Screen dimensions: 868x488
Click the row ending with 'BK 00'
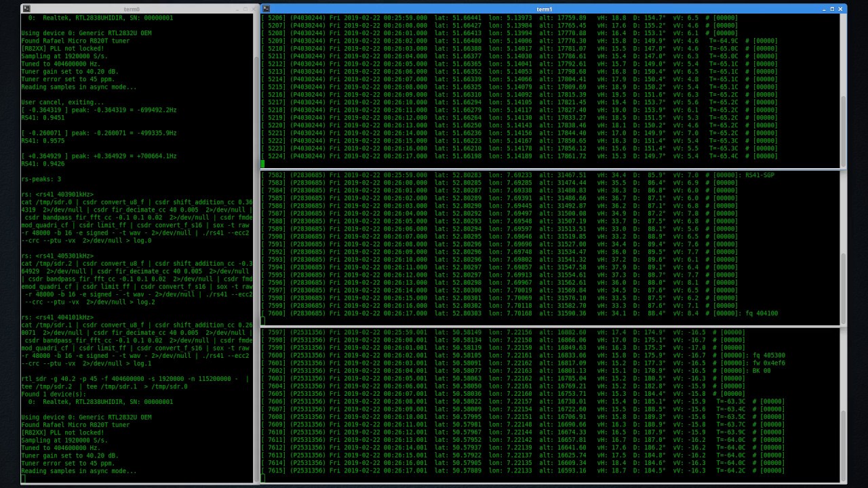(x=517, y=371)
